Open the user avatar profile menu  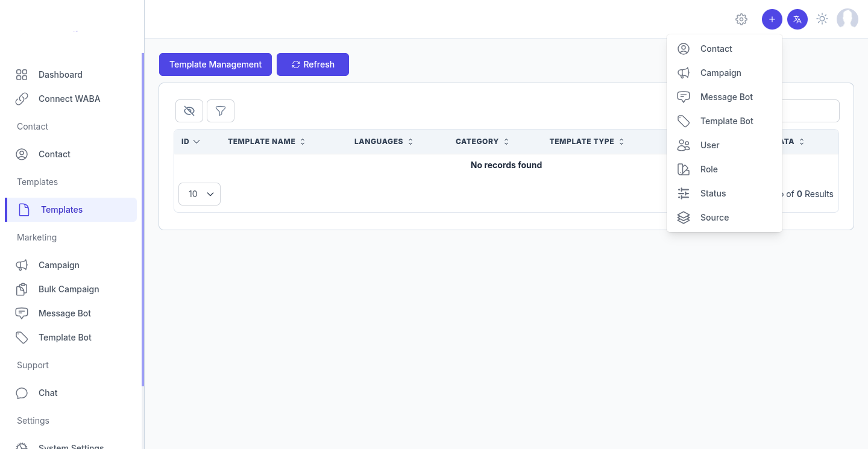[x=848, y=19]
